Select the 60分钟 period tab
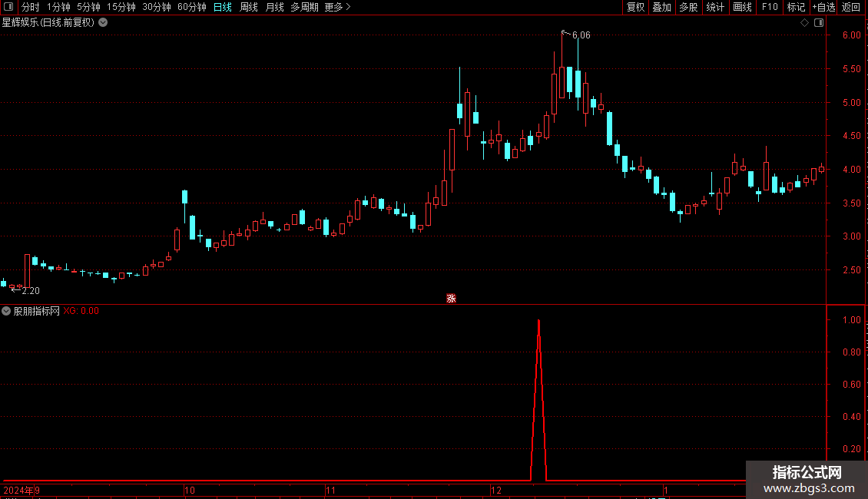 (x=192, y=7)
